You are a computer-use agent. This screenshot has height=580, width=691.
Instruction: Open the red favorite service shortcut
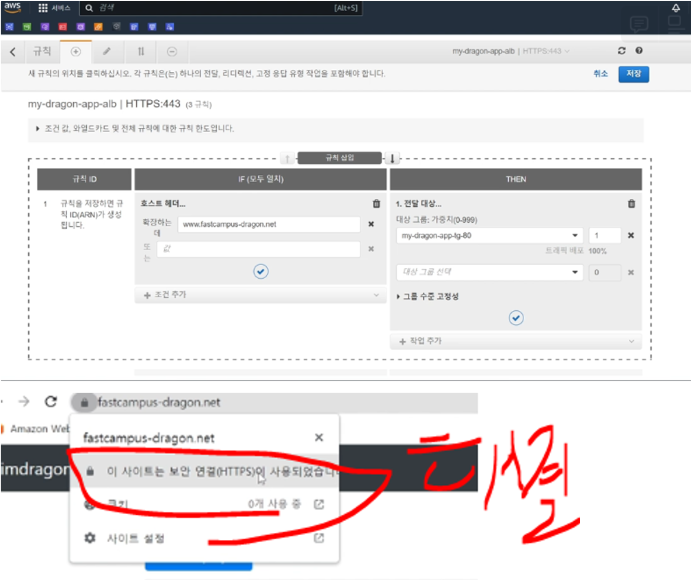63,27
